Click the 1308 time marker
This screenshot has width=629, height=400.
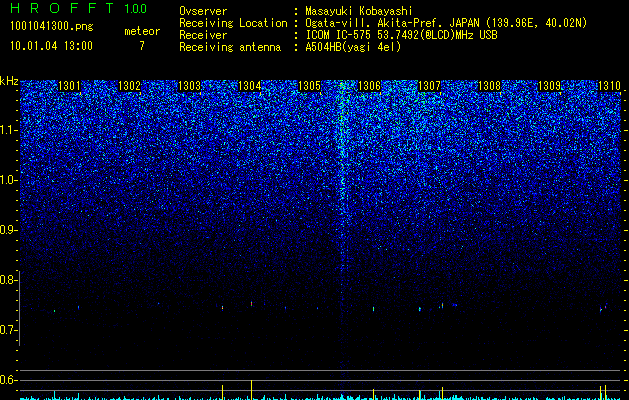[x=489, y=86]
